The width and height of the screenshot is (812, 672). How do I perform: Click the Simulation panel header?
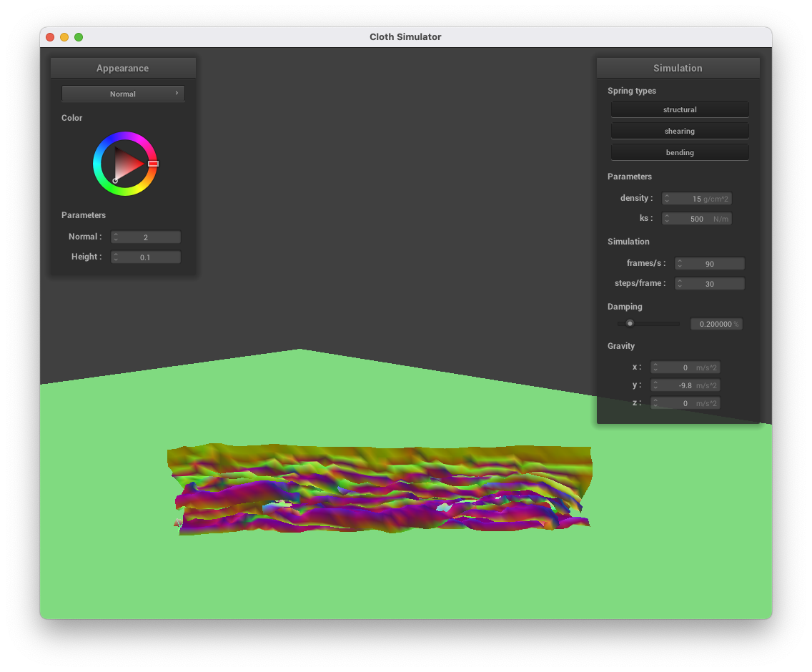click(678, 68)
